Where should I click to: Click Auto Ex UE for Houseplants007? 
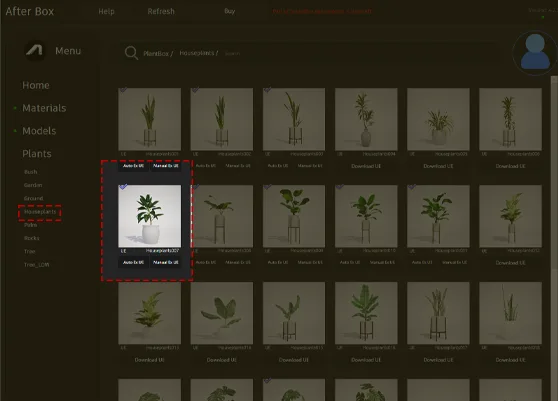click(133, 263)
